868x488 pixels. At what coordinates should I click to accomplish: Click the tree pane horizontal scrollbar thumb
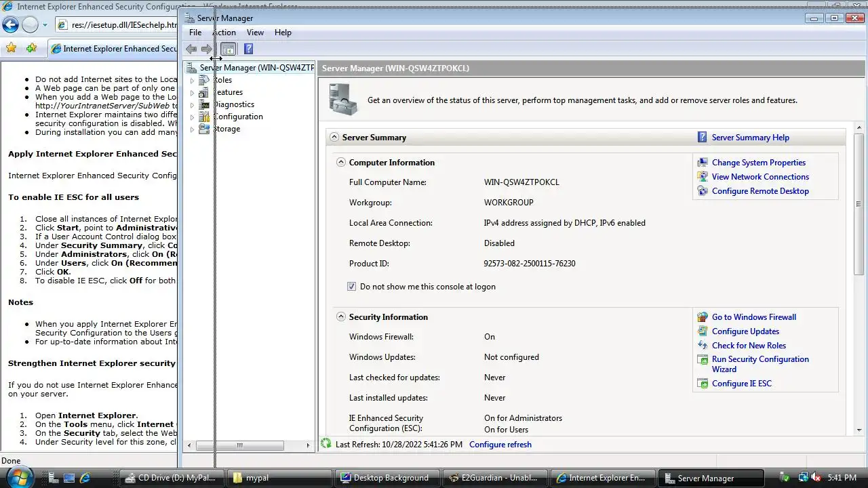(x=239, y=445)
